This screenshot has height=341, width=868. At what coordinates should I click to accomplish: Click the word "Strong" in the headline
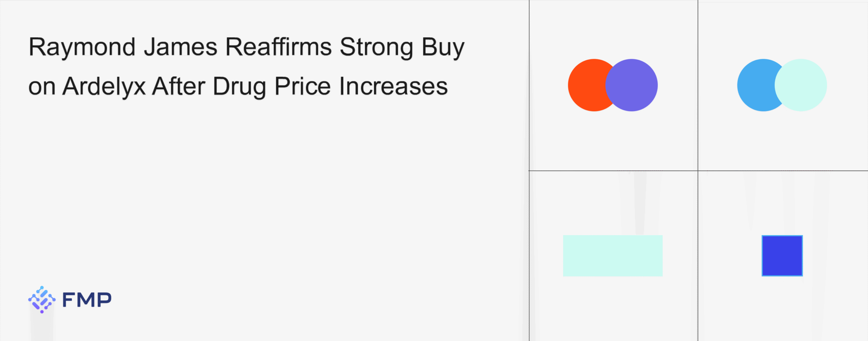tap(376, 48)
